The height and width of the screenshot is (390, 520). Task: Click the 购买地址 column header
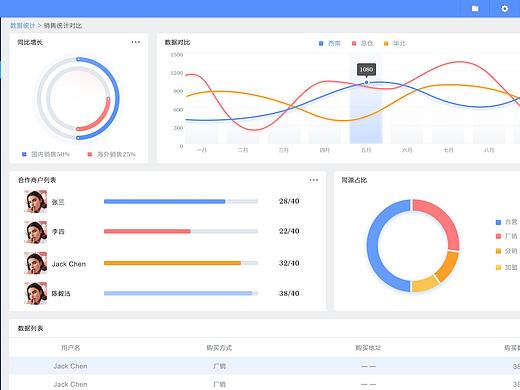(368, 348)
